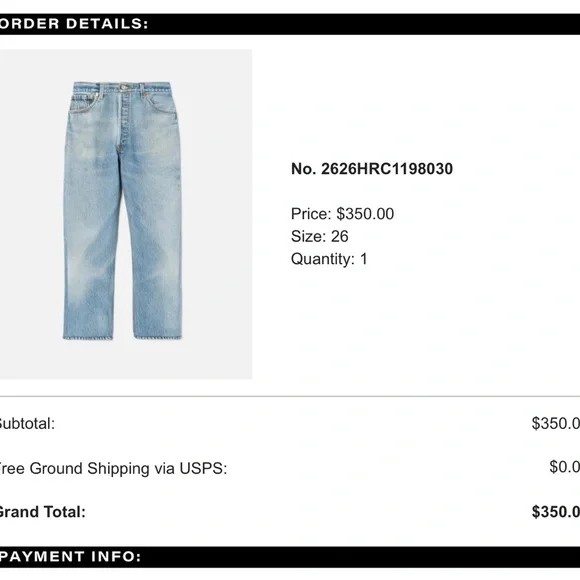Click the horizontal divider above Subtotal
Viewport: 580px width, 580px height.
click(x=290, y=396)
